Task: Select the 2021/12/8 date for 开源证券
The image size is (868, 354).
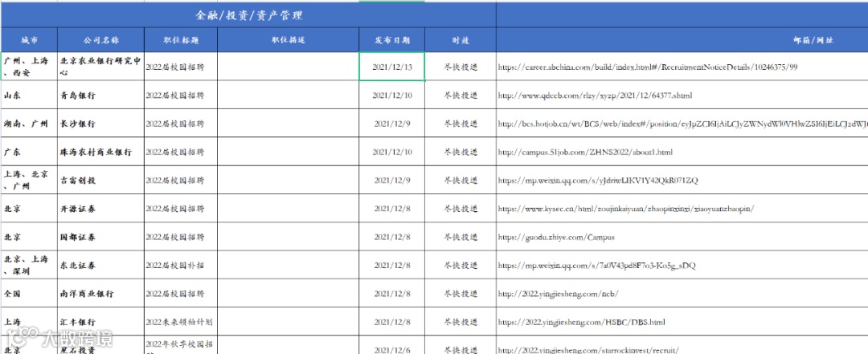Action: click(392, 209)
